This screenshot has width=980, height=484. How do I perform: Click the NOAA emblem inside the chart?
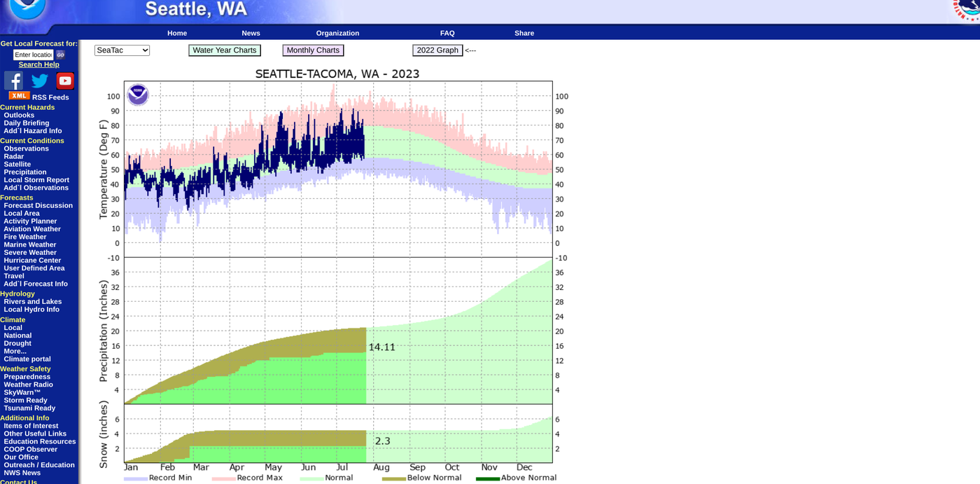click(138, 95)
